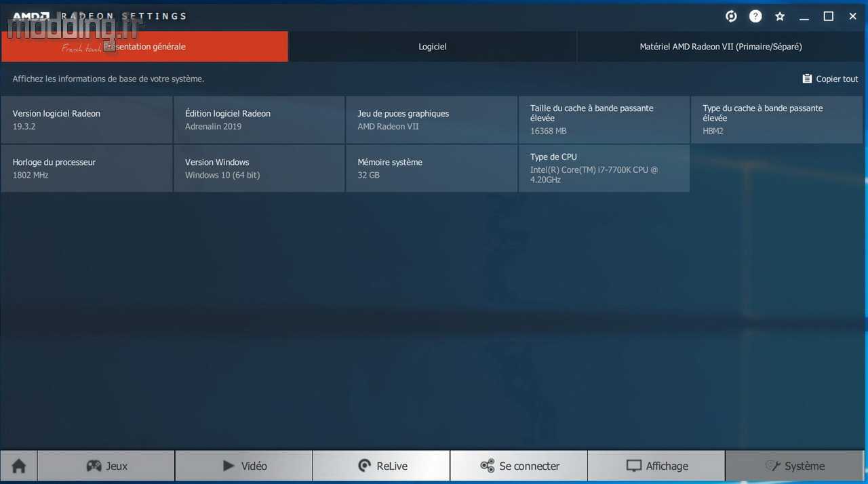
Task: Click the Version logiciel Radeon tile
Action: pyautogui.click(x=87, y=120)
